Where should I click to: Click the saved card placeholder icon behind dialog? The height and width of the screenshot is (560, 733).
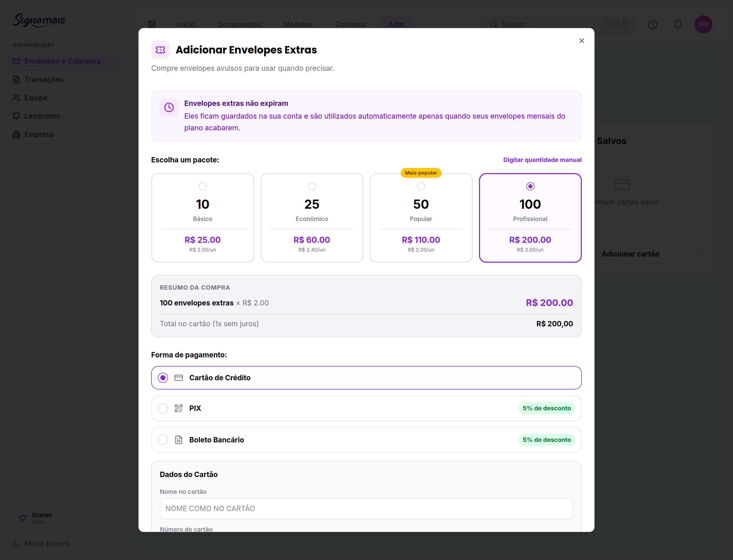tap(622, 185)
